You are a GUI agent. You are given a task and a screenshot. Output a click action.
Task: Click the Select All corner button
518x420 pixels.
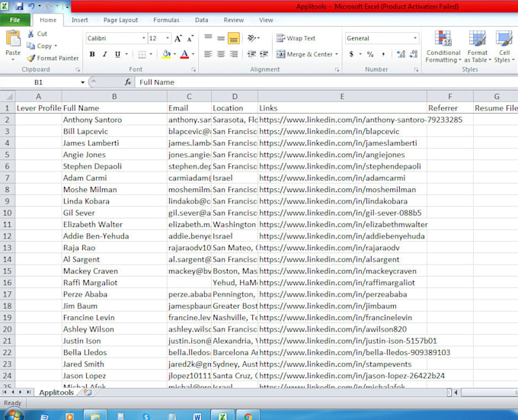[8, 97]
